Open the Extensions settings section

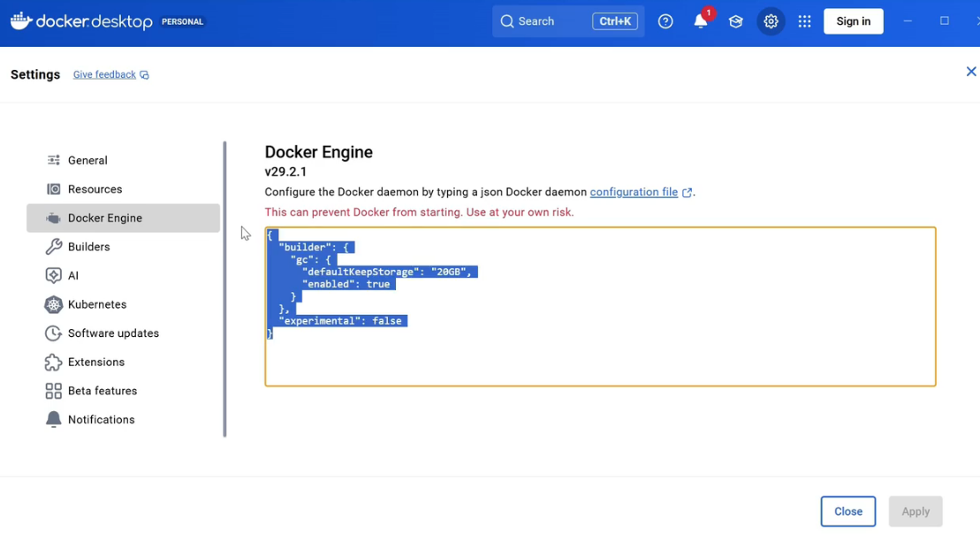coord(123,362)
